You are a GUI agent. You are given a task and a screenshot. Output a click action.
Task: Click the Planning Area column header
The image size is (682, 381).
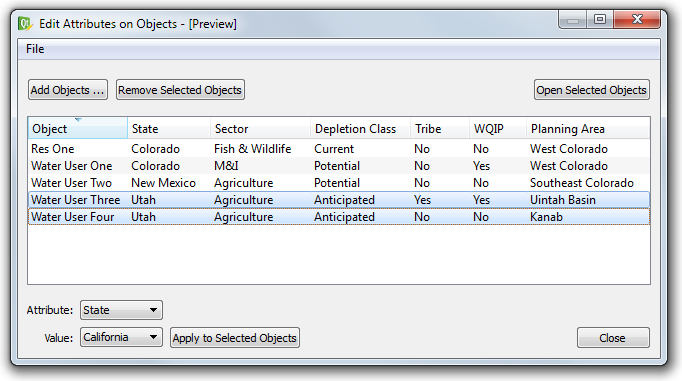tap(588, 128)
